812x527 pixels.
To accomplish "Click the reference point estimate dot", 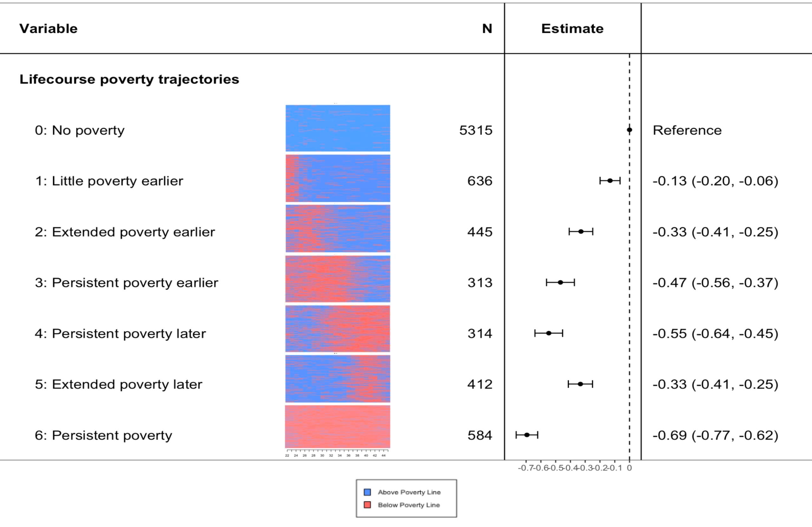I will pos(630,130).
